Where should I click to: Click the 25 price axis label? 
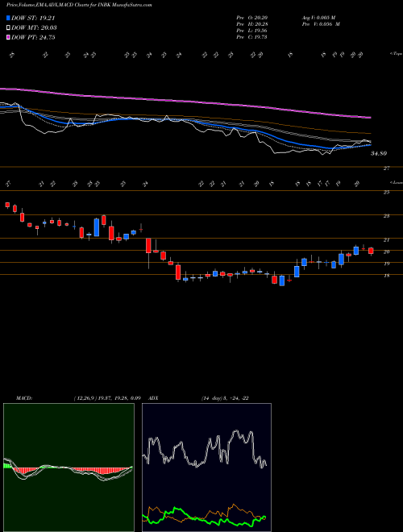coord(386,193)
